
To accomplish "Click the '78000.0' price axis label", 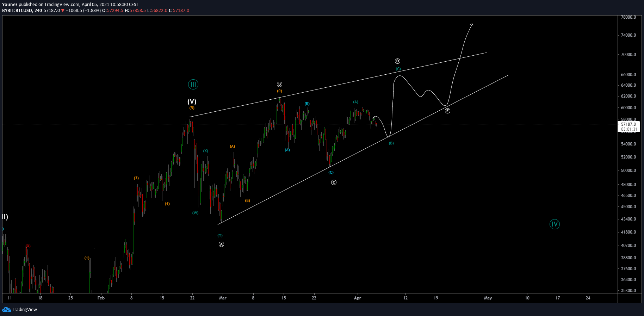I will tap(628, 17).
